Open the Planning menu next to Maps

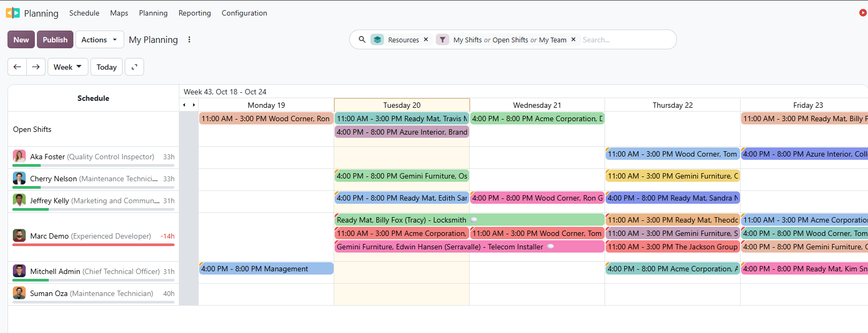click(x=153, y=13)
